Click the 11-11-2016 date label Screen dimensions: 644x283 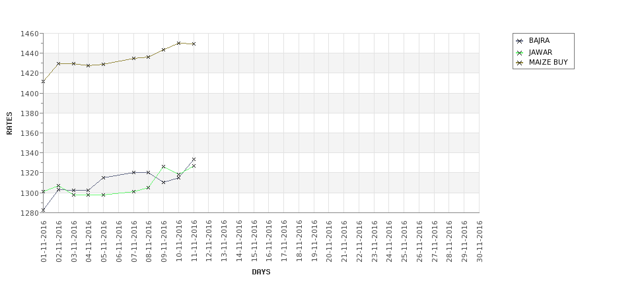pyautogui.click(x=194, y=241)
